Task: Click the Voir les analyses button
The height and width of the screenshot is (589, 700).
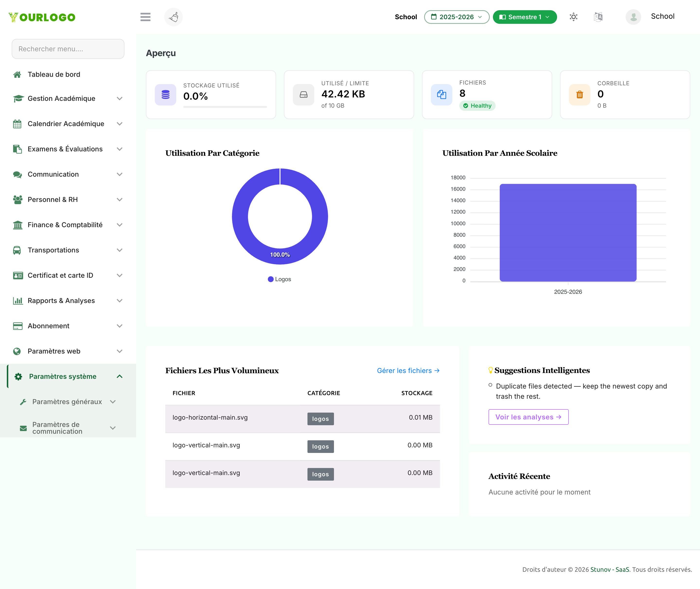Action: click(x=528, y=417)
